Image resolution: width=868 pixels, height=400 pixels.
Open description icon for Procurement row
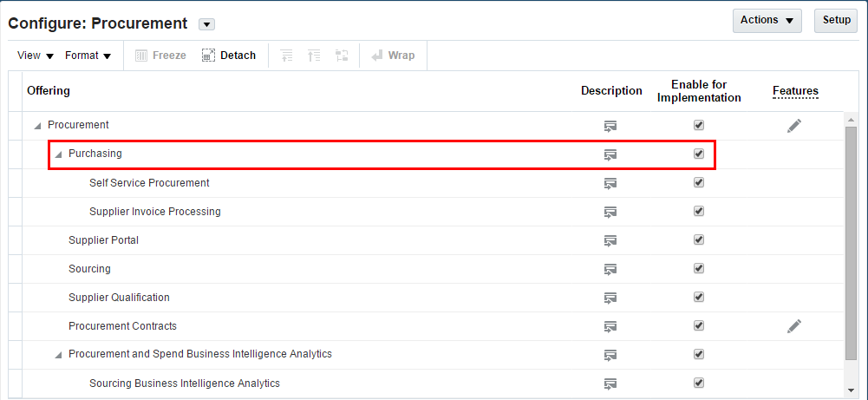(x=610, y=126)
